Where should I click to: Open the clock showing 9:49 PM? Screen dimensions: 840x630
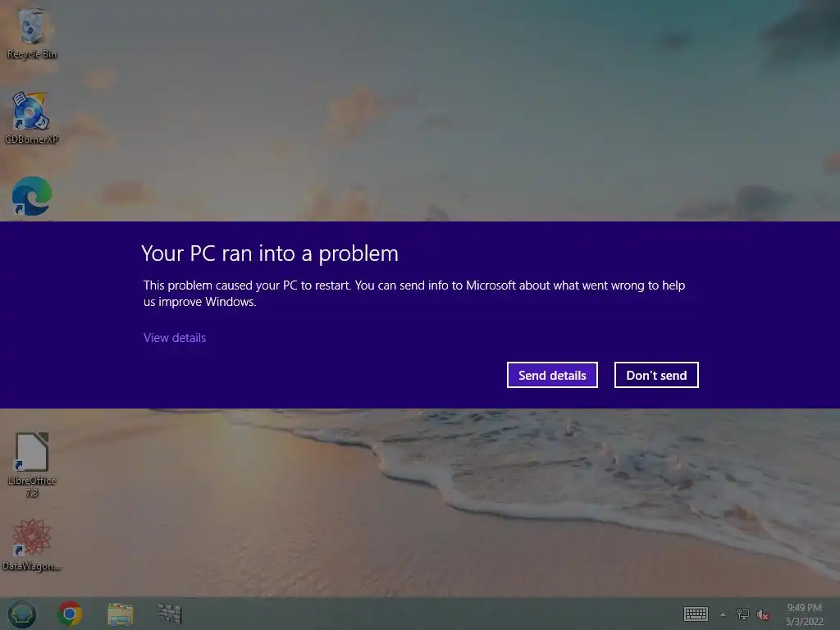pos(804,614)
